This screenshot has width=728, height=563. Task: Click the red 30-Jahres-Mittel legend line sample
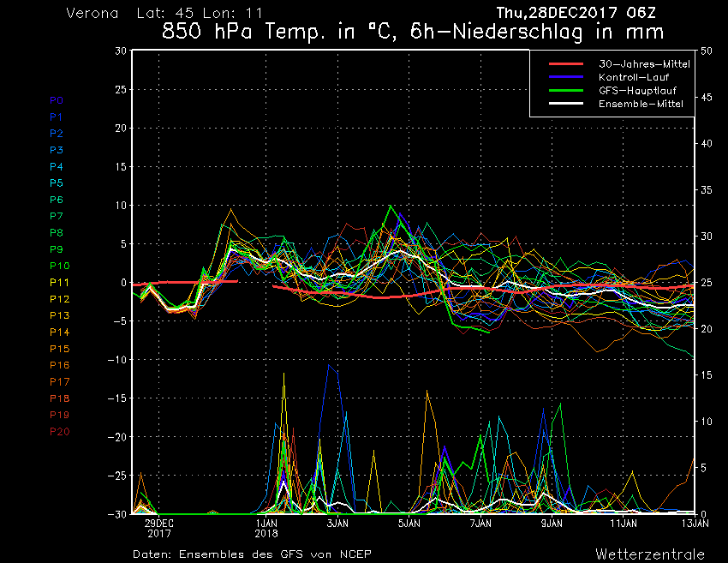(566, 64)
